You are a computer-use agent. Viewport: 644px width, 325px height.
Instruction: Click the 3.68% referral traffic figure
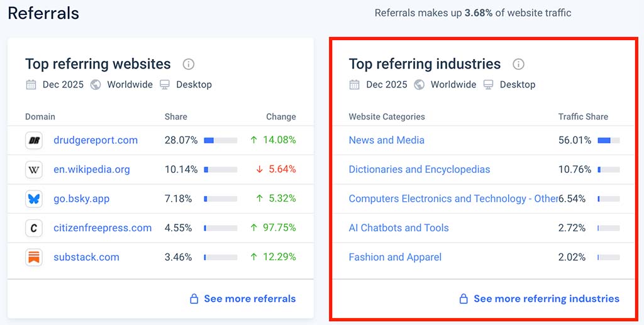coord(479,13)
